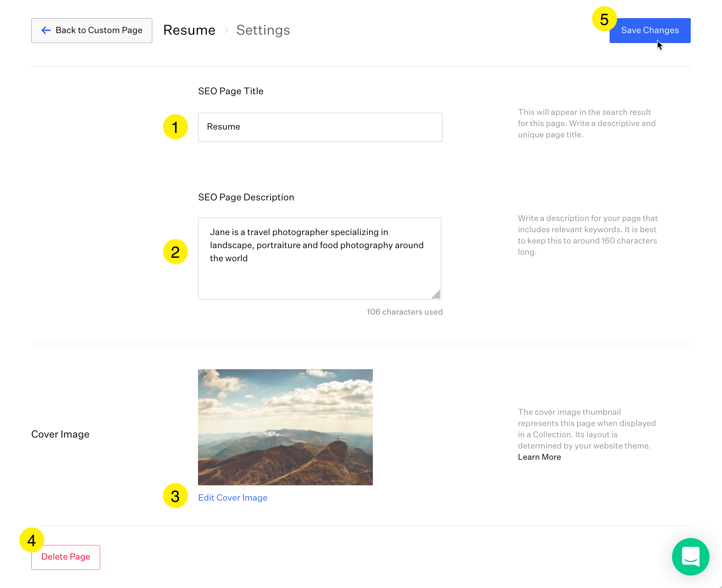722x588 pixels.
Task: Click the 106 characters used counter
Action: [x=404, y=311]
